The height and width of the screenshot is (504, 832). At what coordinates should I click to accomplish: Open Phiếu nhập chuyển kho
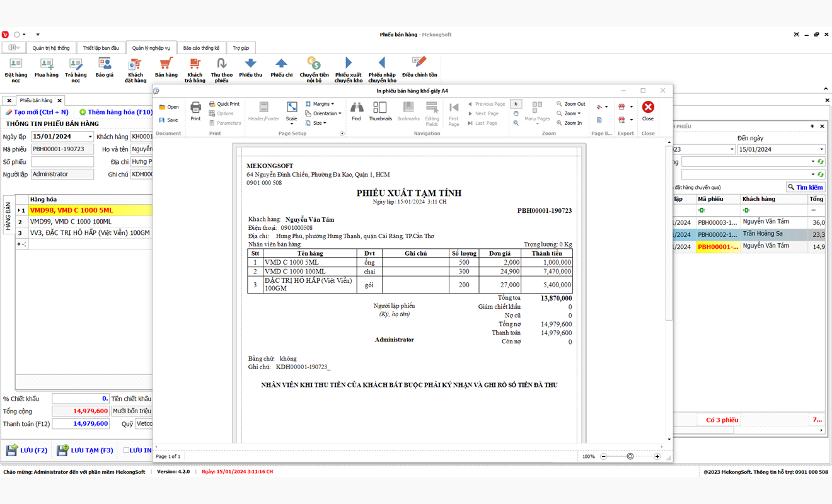point(382,69)
